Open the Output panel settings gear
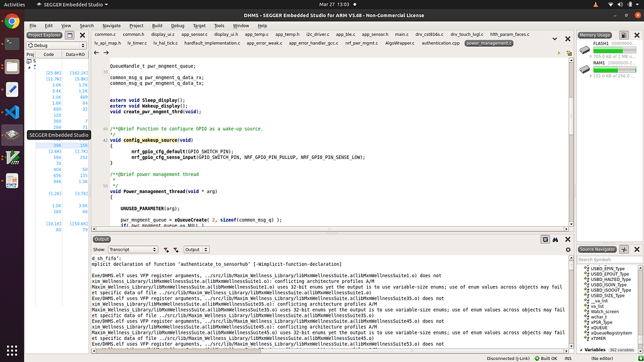The image size is (644, 362). pyautogui.click(x=568, y=250)
